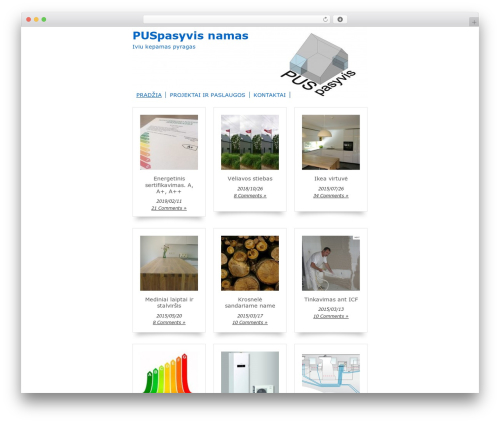Open the energy certificate thumbnail image

click(169, 142)
